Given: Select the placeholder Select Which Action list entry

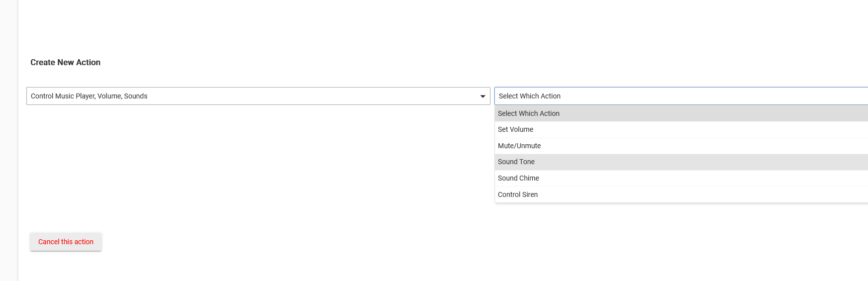Looking at the screenshot, I should (x=529, y=113).
